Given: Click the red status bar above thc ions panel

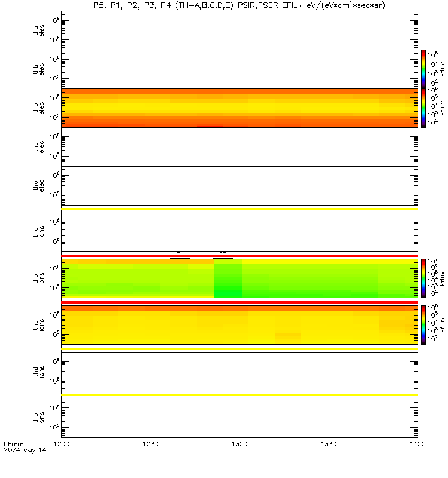Looking at the screenshot, I should 240,302.
